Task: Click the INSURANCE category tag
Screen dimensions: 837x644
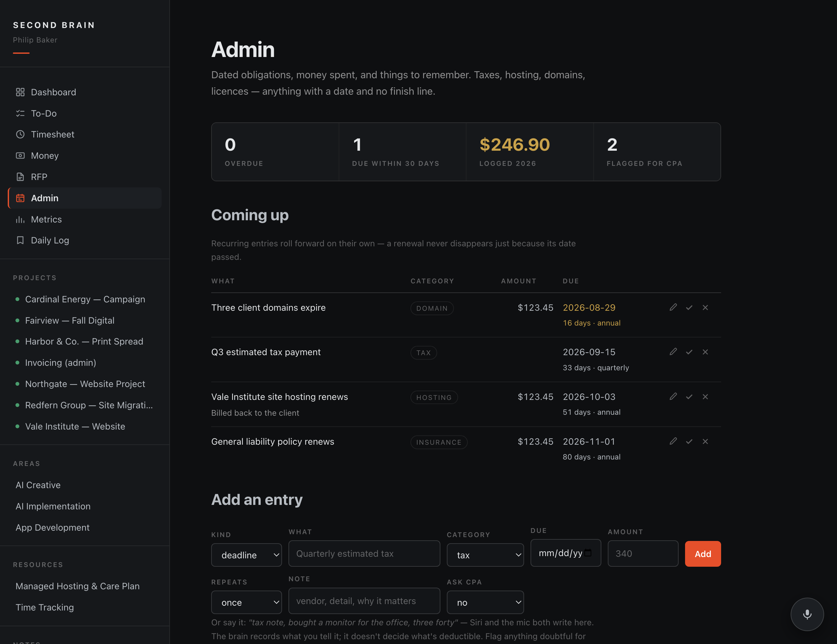Action: coord(439,442)
